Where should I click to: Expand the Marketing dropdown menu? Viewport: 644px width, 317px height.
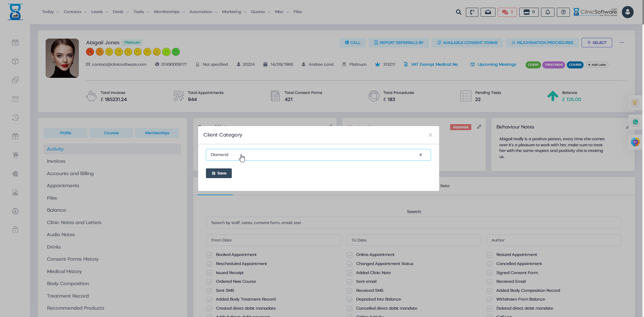234,12
